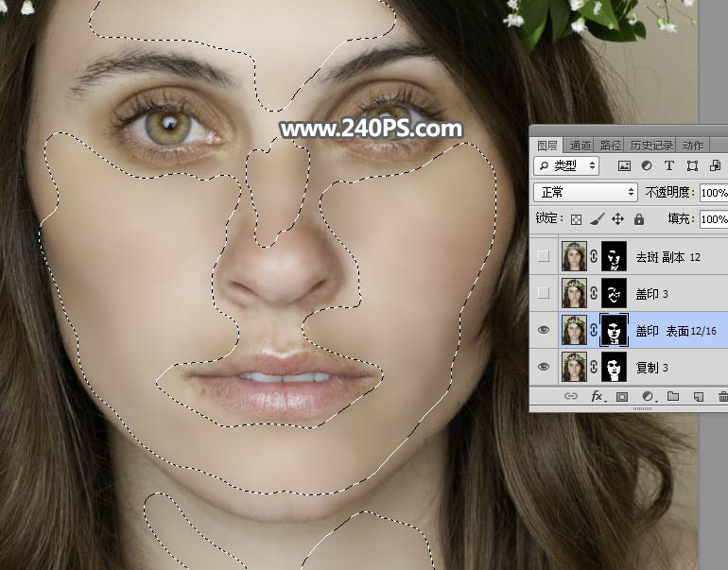Image resolution: width=728 pixels, height=570 pixels.
Task: Show the hidden 去斑 副本 12 layer
Action: (543, 256)
